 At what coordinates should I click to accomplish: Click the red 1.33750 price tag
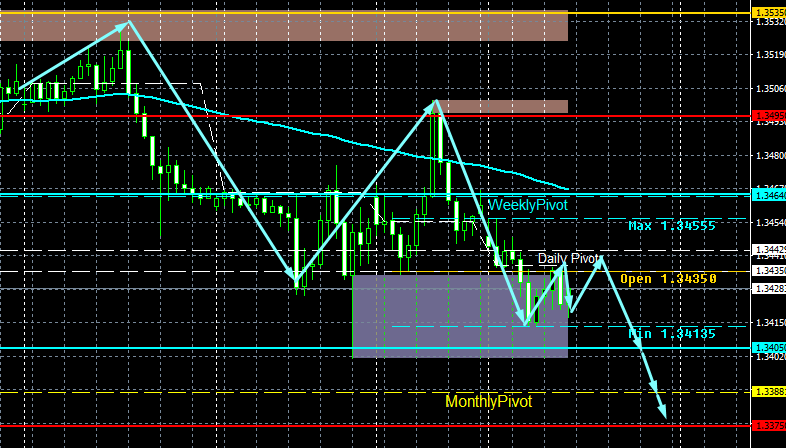click(769, 425)
